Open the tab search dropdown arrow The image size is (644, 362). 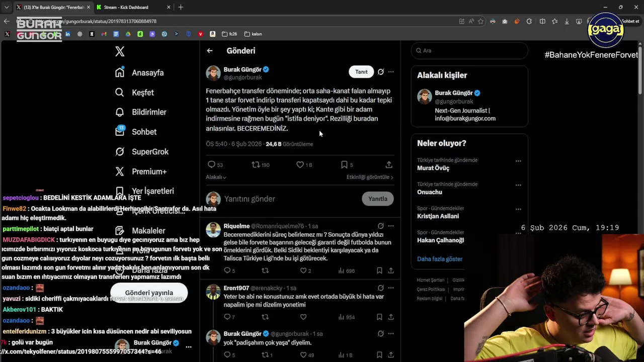(6, 7)
